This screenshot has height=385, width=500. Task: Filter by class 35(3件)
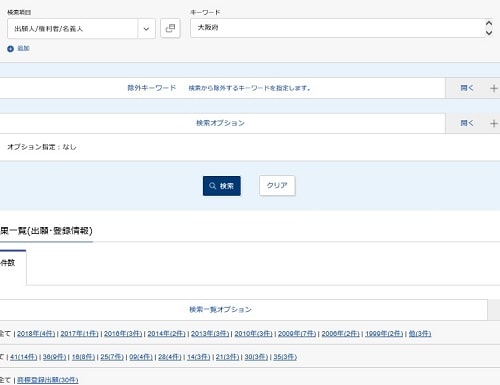[285, 357]
